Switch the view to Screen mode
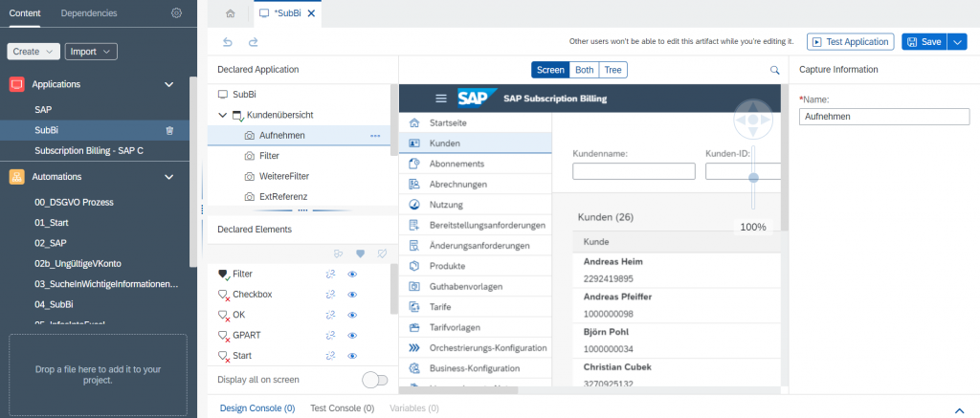980x418 pixels. tap(550, 70)
